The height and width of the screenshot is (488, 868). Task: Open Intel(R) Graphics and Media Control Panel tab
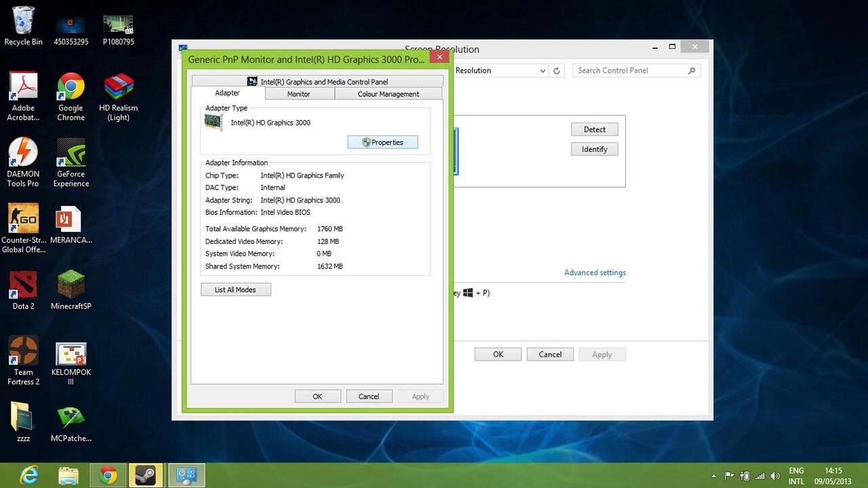[x=317, y=81]
